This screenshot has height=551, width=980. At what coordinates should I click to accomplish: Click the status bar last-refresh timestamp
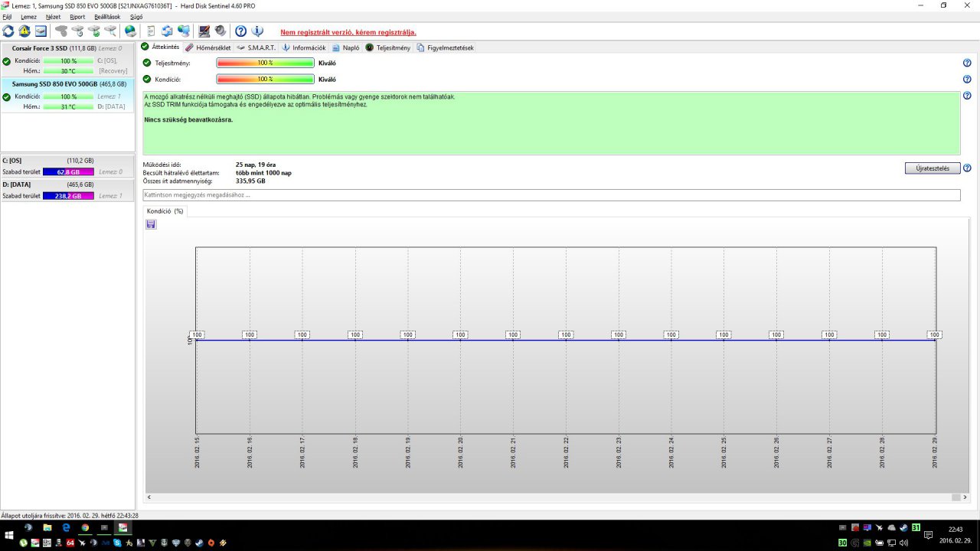click(x=70, y=516)
